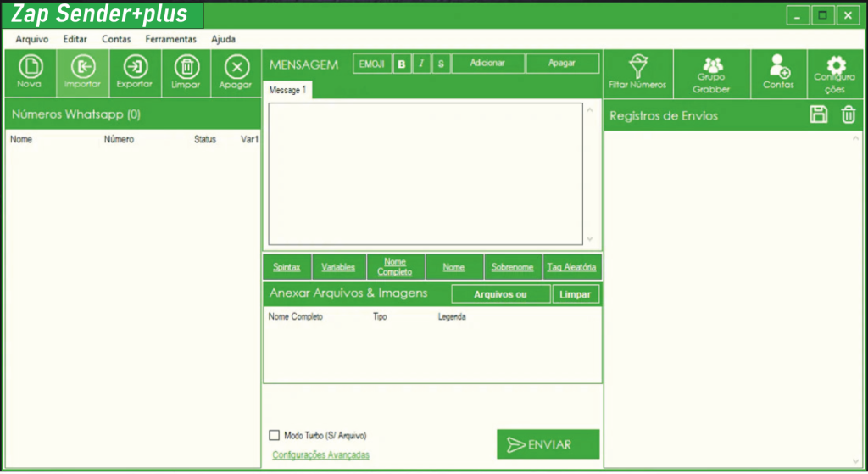Sort by Nome column header
This screenshot has width=868, height=474.
(x=21, y=140)
